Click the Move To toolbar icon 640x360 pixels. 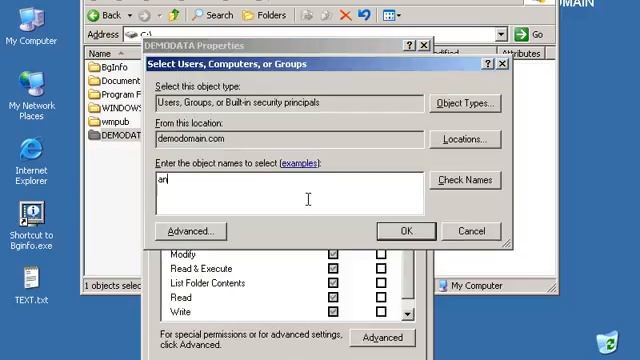tap(307, 16)
